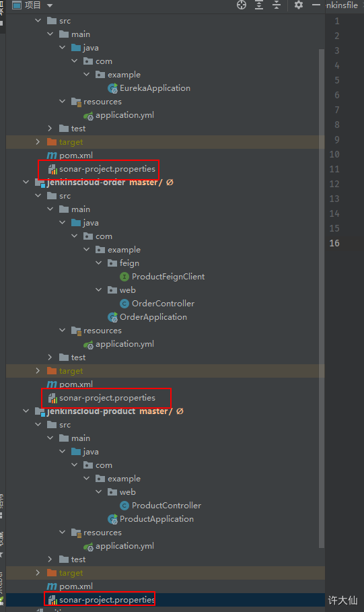Open application.yml in jenkinscloud-product module
The width and height of the screenshot is (364, 612).
point(124,546)
